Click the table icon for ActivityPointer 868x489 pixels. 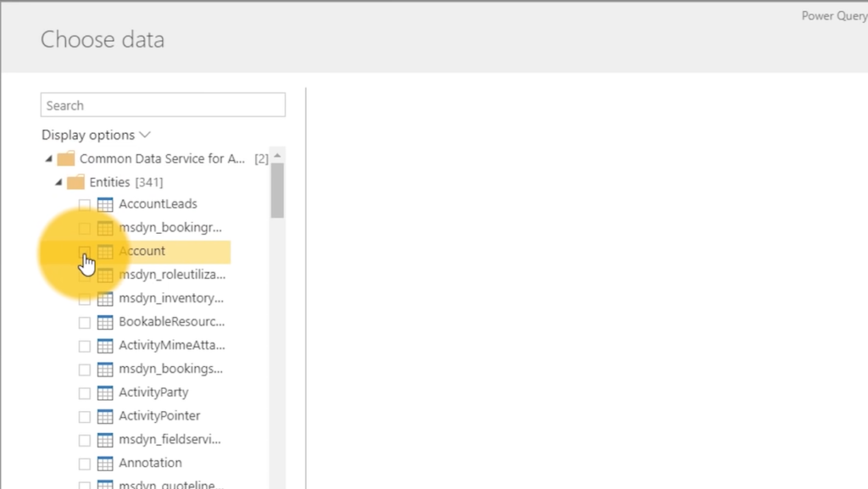click(x=104, y=415)
